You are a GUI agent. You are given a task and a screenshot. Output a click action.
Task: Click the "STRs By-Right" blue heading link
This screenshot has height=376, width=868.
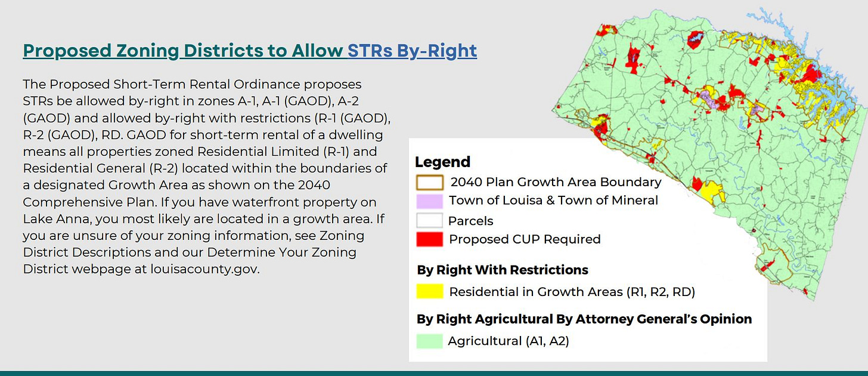tap(413, 51)
